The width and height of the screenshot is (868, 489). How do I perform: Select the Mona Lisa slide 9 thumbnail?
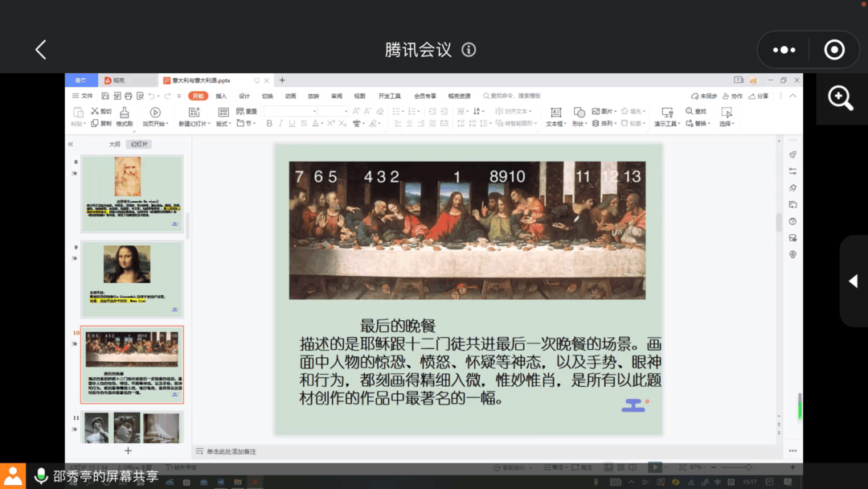(x=132, y=277)
